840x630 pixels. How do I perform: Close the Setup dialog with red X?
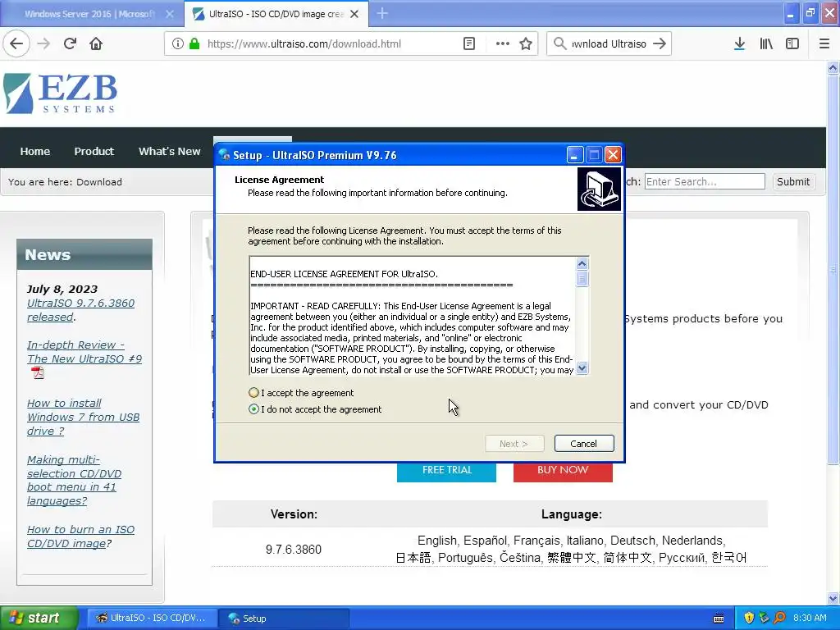tap(613, 155)
